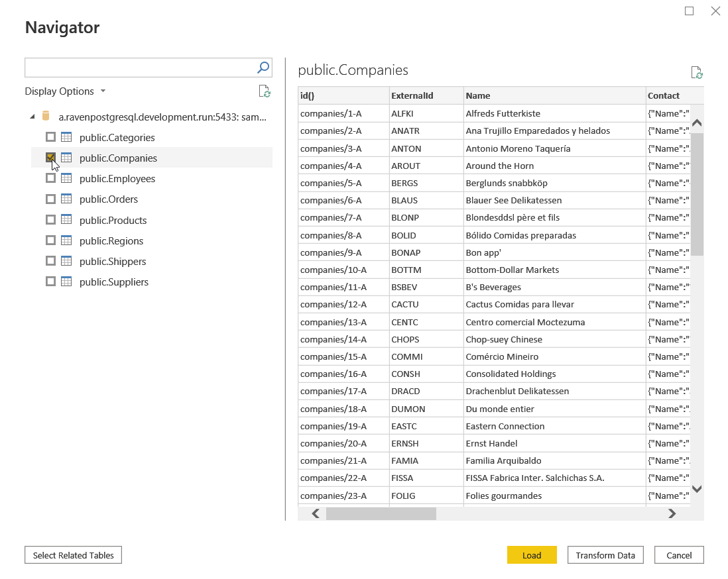Click the cell 'Bottom-Dollar Markets'
This screenshot has height=579, width=728.
[x=554, y=270]
